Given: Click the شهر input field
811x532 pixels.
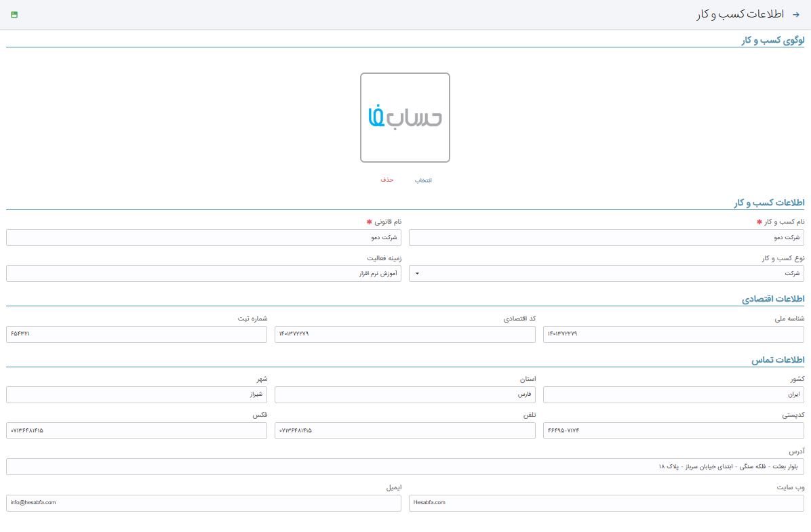Looking at the screenshot, I should pos(136,394).
